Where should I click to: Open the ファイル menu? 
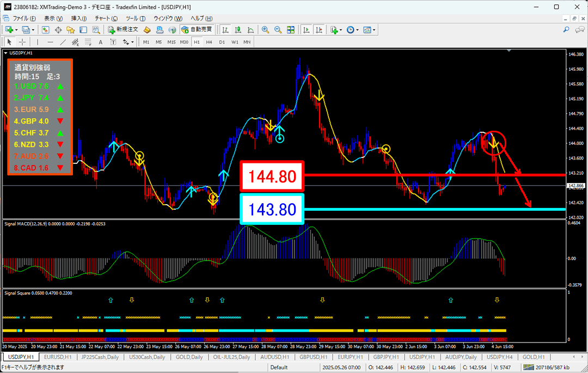click(x=24, y=19)
